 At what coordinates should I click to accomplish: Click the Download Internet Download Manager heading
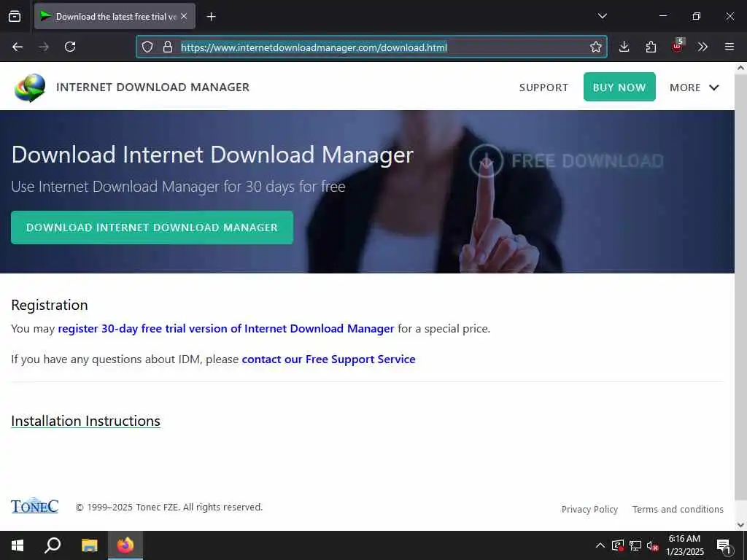212,155
